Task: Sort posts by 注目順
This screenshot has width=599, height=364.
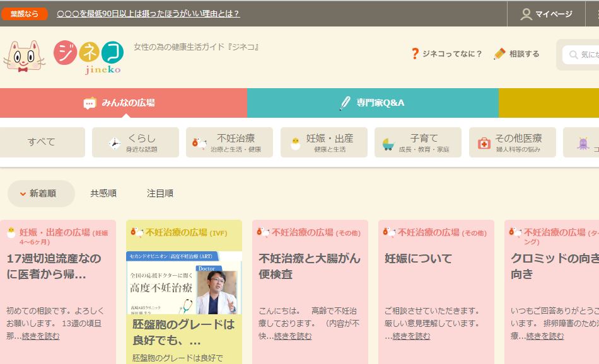Action: click(160, 193)
